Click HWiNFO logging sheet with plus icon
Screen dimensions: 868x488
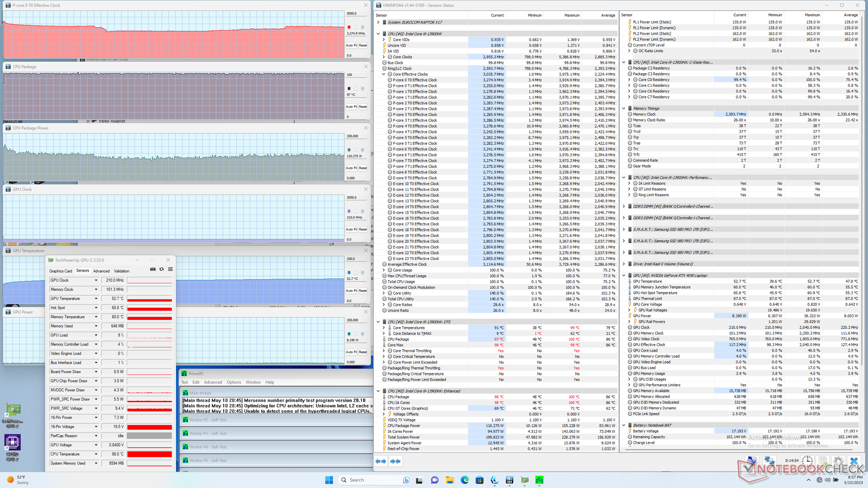(823, 461)
